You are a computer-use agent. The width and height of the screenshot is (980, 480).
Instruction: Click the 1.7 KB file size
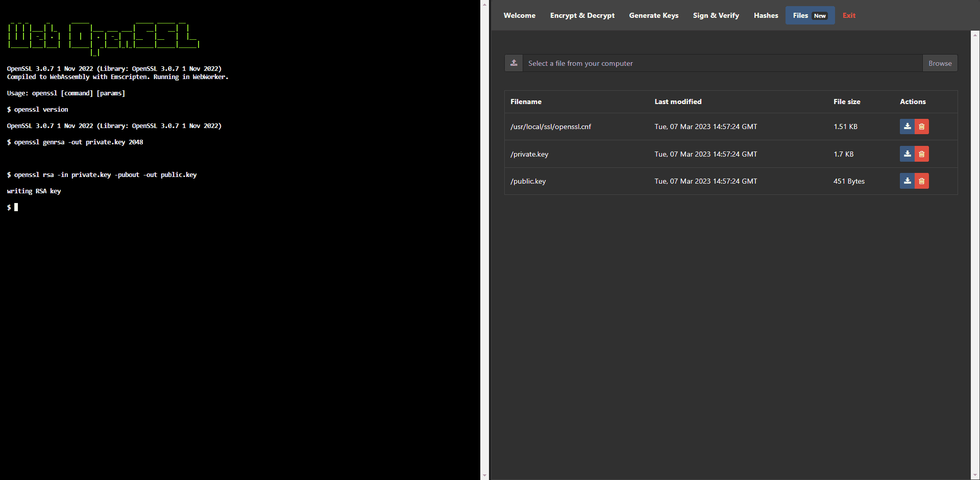843,154
